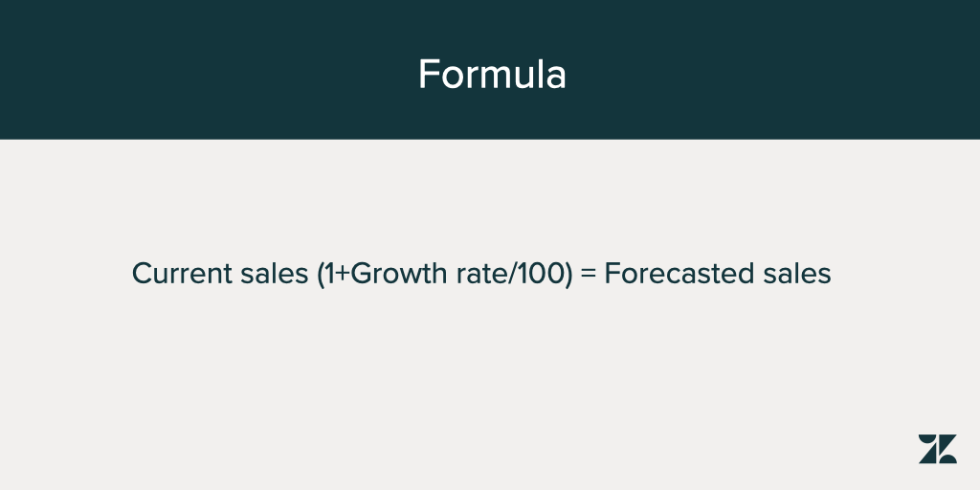Click the left half of the Zendesk logo
The image size is (980, 490).
[x=927, y=449]
